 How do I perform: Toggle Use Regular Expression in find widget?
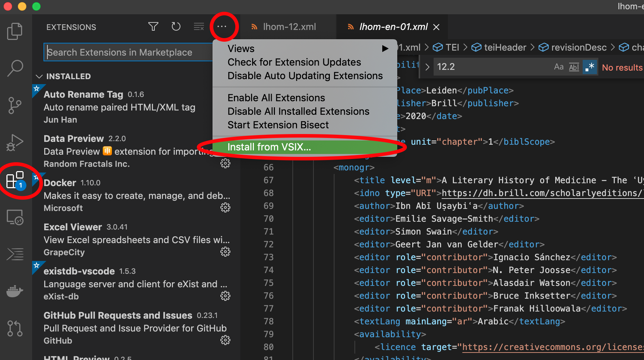(590, 67)
